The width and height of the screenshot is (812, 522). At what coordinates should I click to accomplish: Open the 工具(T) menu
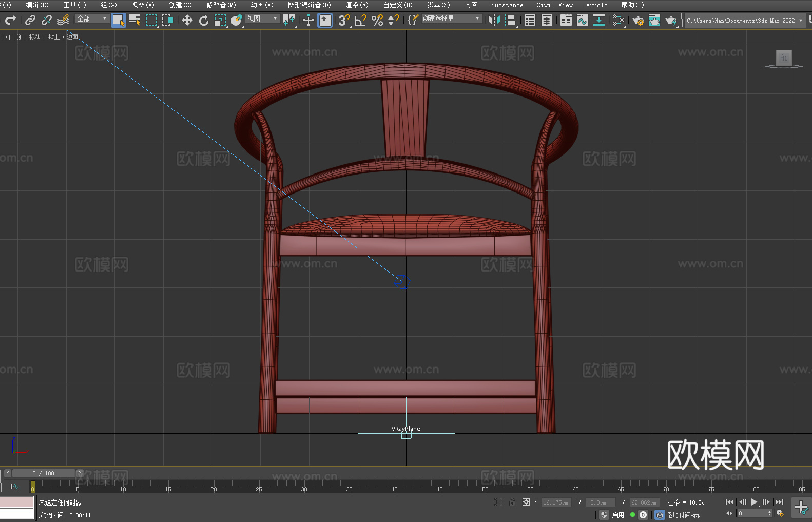point(74,5)
